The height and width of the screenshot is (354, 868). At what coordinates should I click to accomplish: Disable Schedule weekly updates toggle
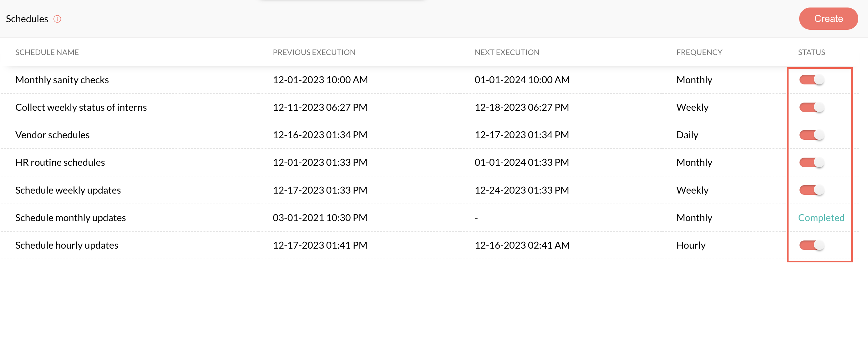tap(811, 190)
